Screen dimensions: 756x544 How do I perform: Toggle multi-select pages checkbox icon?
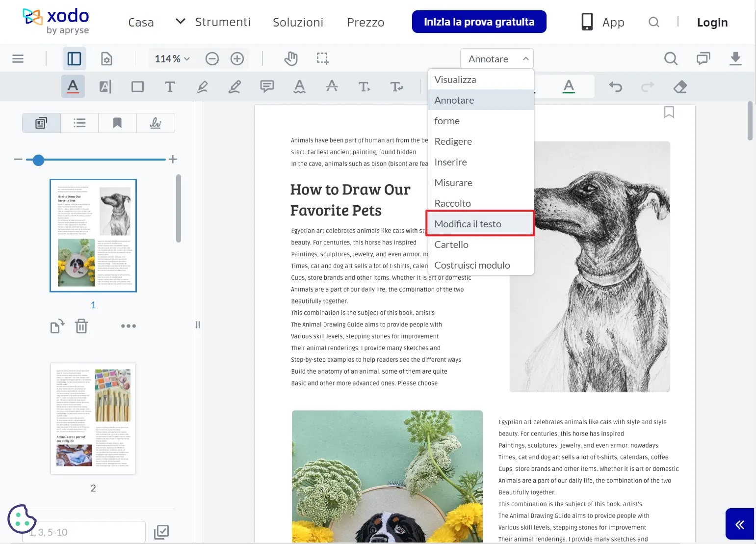point(161,532)
